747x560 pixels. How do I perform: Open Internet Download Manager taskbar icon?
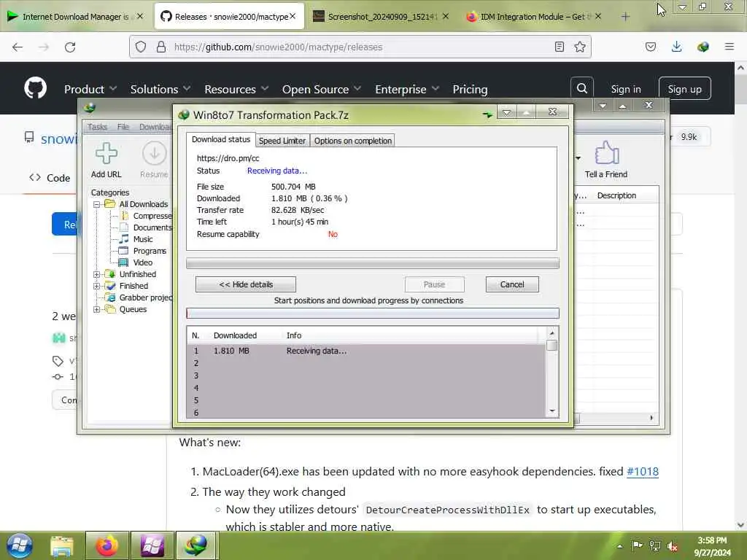196,546
